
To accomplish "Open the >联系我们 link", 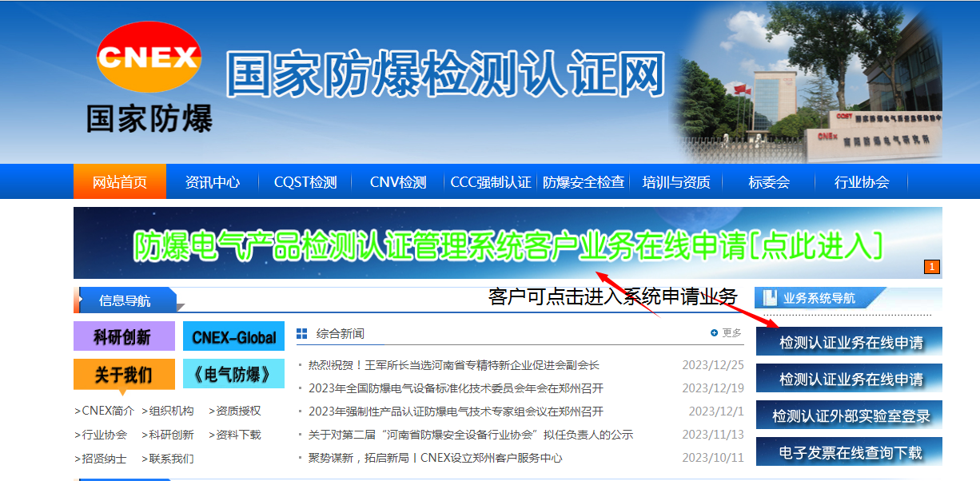I will pos(168,459).
